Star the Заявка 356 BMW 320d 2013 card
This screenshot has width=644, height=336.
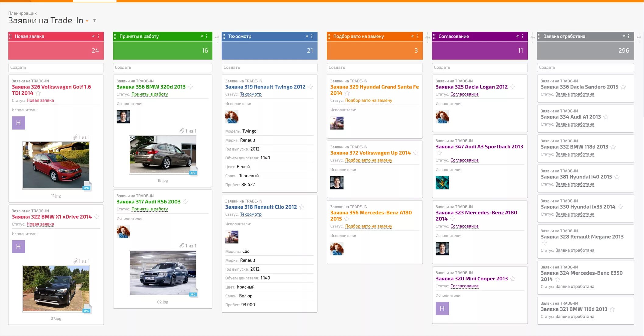pyautogui.click(x=191, y=87)
